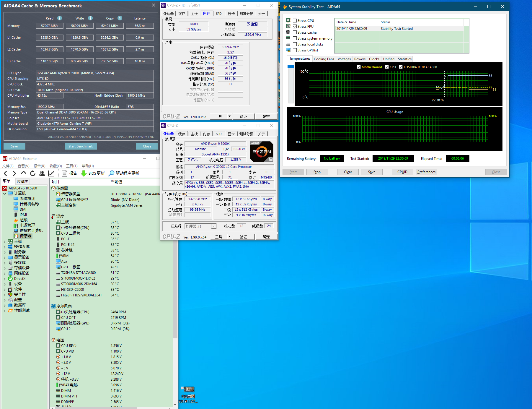Open the graph icon in AIDA64 toolbar

coord(51,173)
